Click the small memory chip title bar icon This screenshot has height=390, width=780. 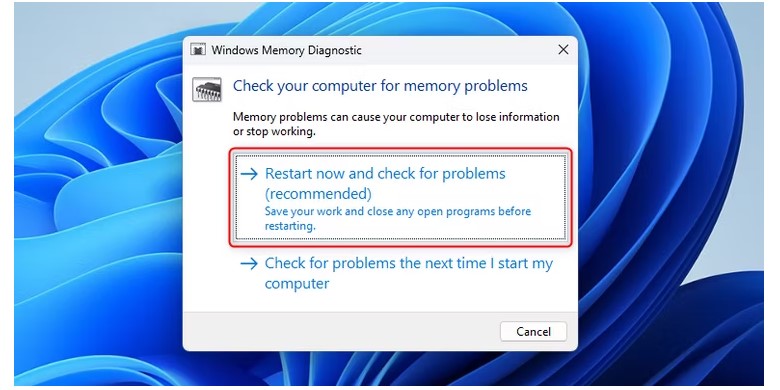[198, 50]
